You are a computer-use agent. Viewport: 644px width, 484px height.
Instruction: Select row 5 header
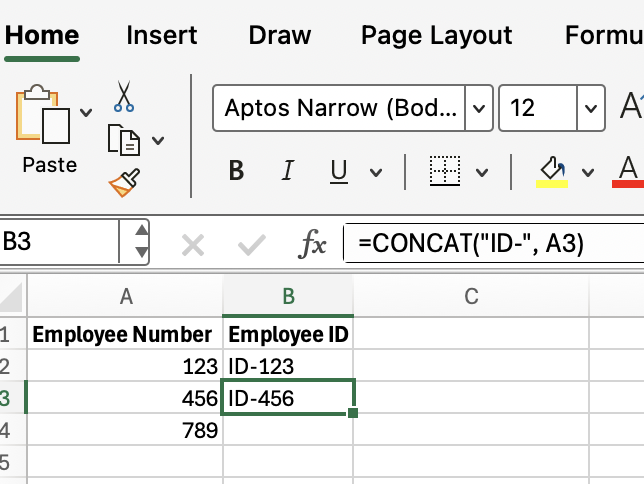[x=12, y=462]
